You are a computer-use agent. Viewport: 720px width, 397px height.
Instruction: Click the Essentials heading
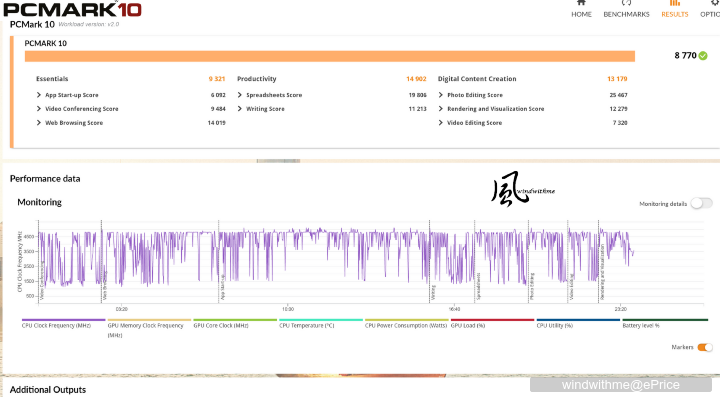tap(52, 79)
